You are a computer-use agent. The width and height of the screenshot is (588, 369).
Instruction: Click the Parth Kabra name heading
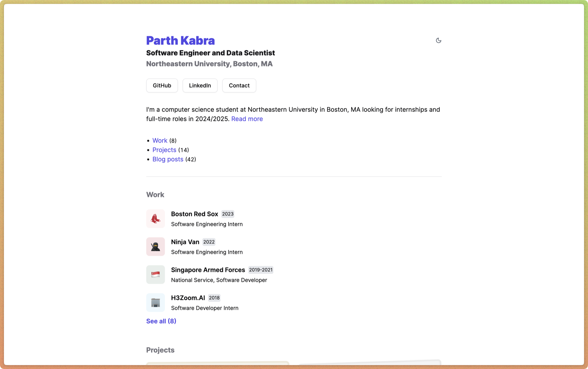(x=180, y=41)
